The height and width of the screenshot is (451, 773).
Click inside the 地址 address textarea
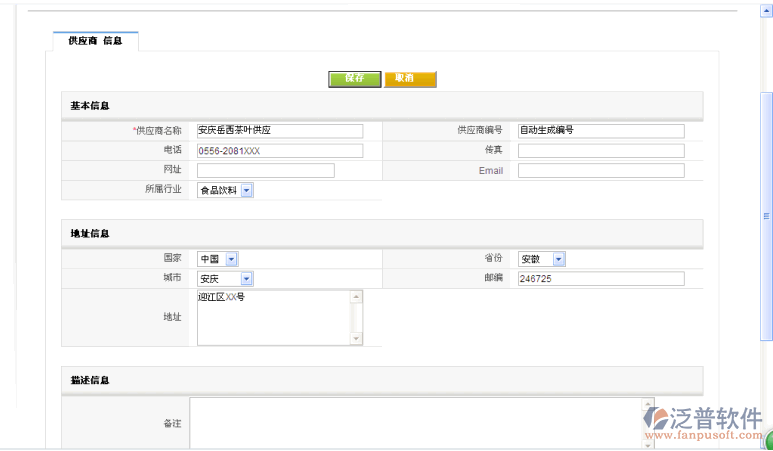tap(272, 318)
